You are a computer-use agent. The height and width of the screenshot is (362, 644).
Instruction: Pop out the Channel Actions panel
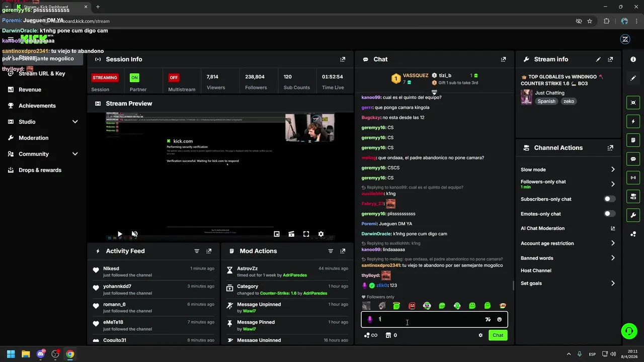[610, 148]
